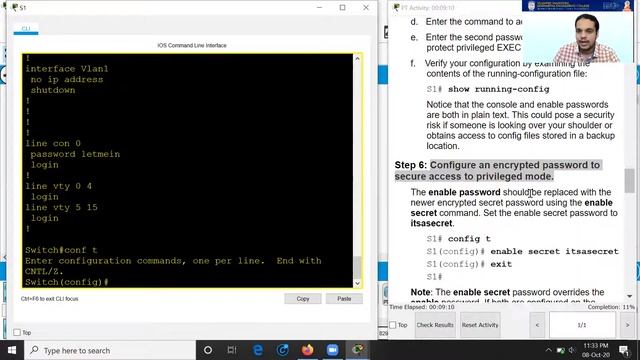Click the 'config t' instruction command
This screenshot has height=360, width=640.
click(469, 239)
